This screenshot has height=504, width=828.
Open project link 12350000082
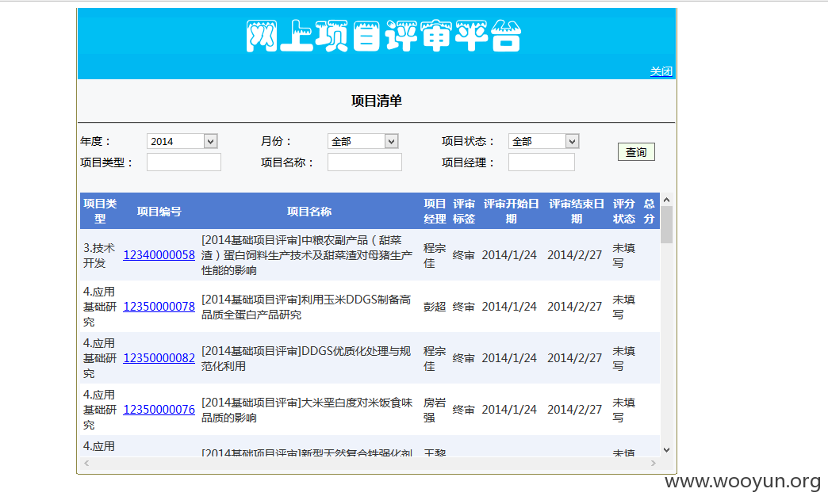pos(159,358)
